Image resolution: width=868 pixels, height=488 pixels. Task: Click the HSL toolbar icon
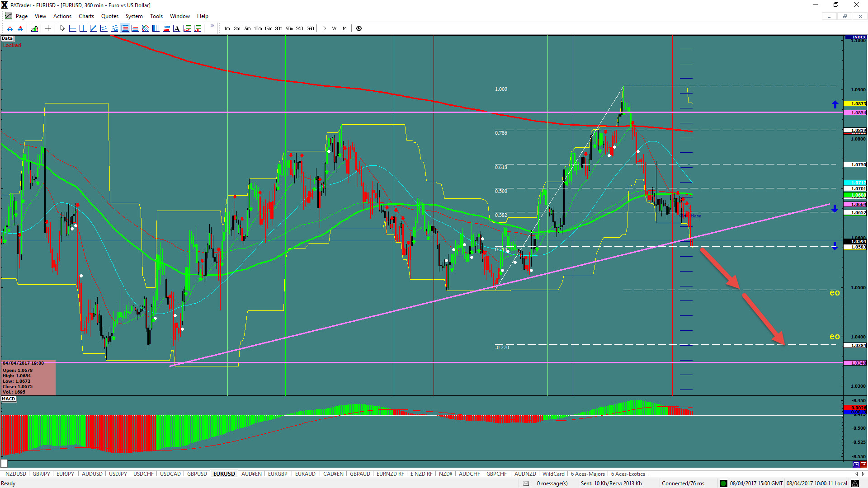[x=197, y=28]
